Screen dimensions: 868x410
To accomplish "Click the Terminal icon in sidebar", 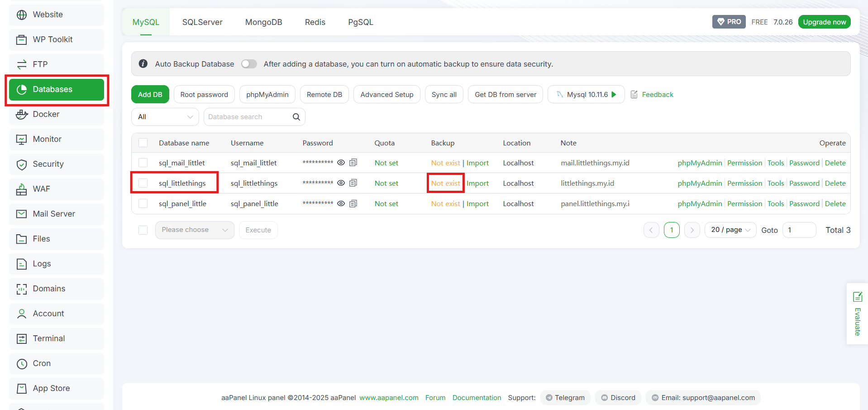I will (22, 338).
